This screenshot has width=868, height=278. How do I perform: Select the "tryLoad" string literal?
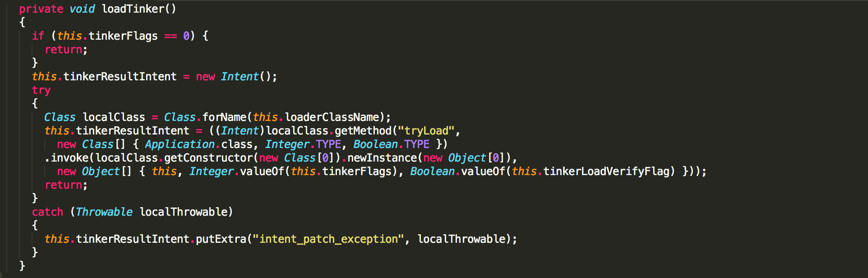tap(426, 131)
